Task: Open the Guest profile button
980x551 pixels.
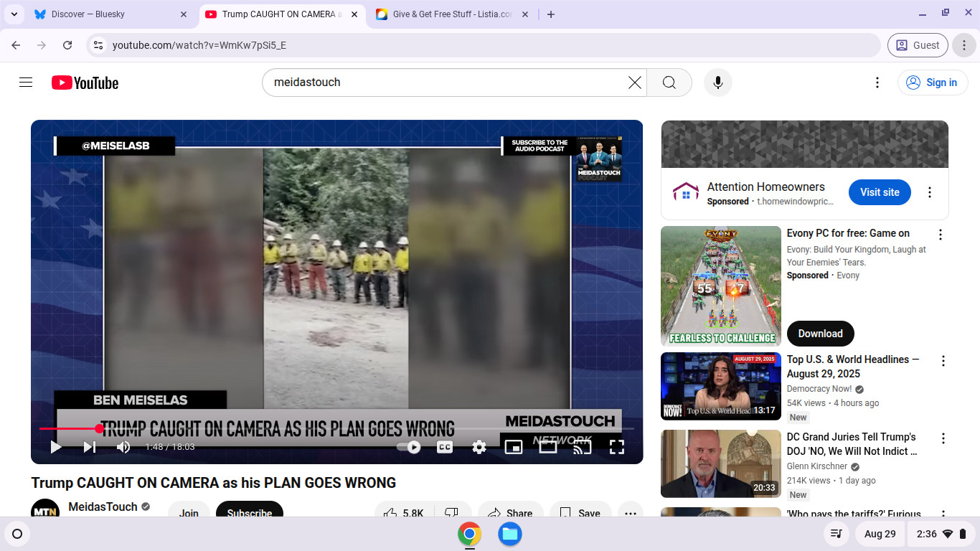Action: (918, 45)
